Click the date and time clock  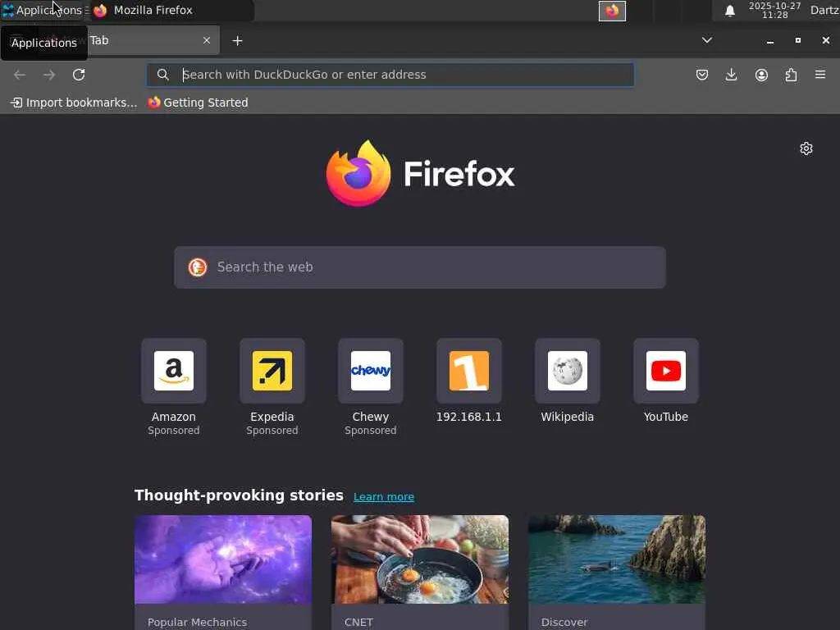(774, 10)
